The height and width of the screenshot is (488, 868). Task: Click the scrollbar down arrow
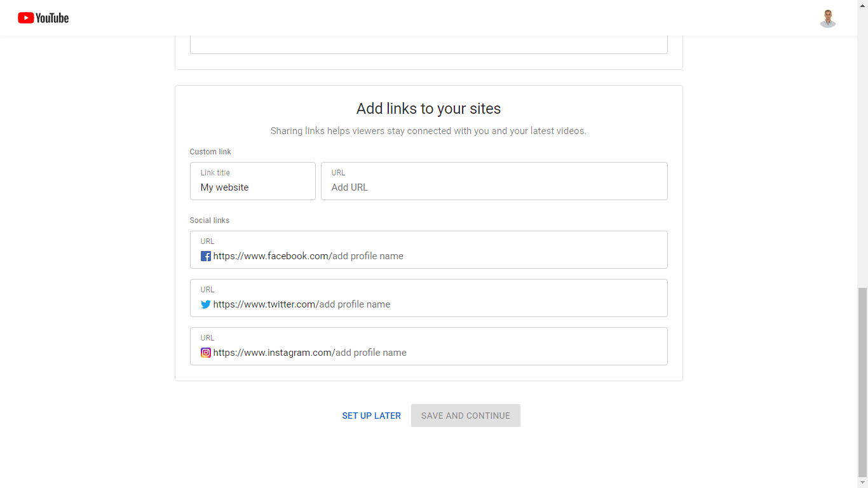coord(862,483)
